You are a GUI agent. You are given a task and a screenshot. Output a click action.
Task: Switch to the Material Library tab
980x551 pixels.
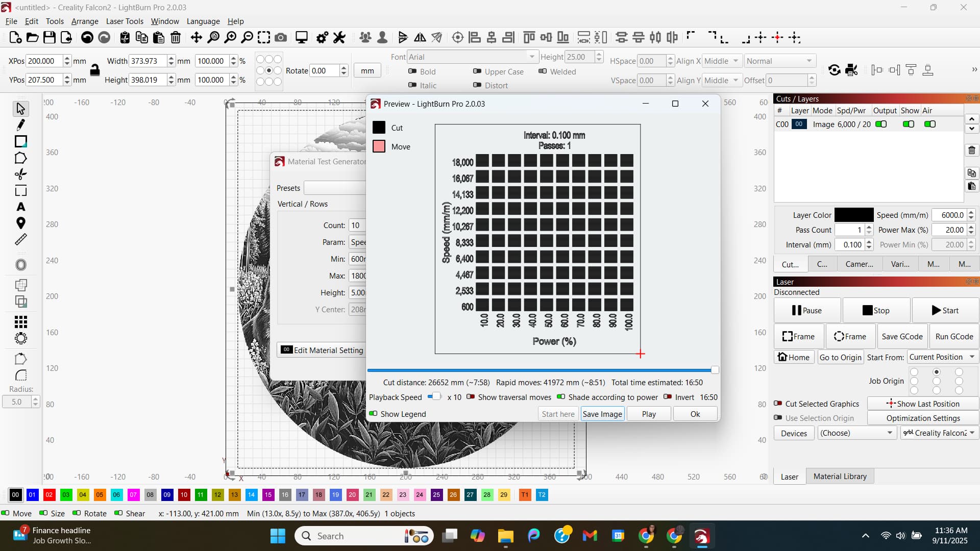tap(840, 476)
